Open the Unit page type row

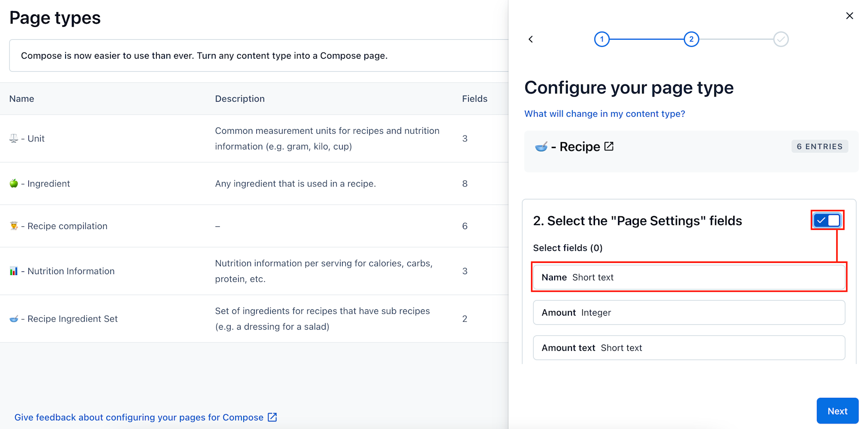click(x=254, y=139)
